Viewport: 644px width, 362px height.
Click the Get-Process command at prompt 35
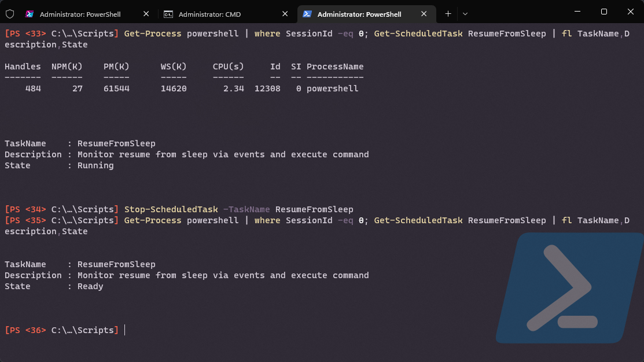(152, 220)
